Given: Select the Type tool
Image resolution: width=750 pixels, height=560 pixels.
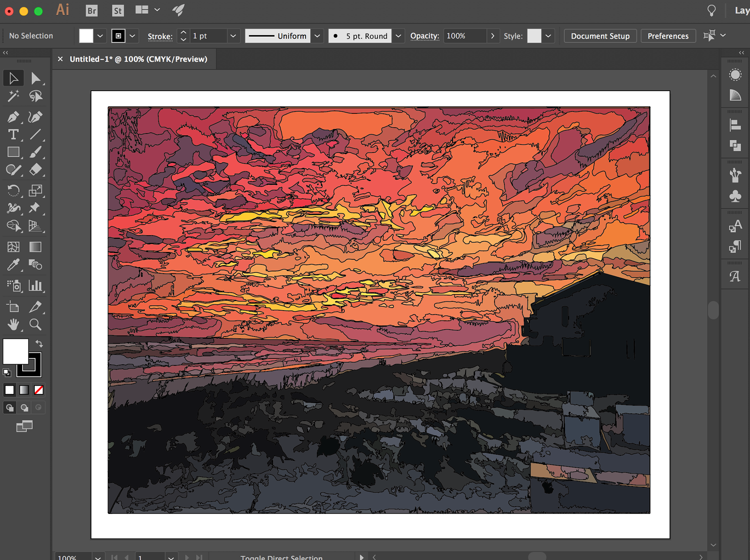Looking at the screenshot, I should point(13,134).
